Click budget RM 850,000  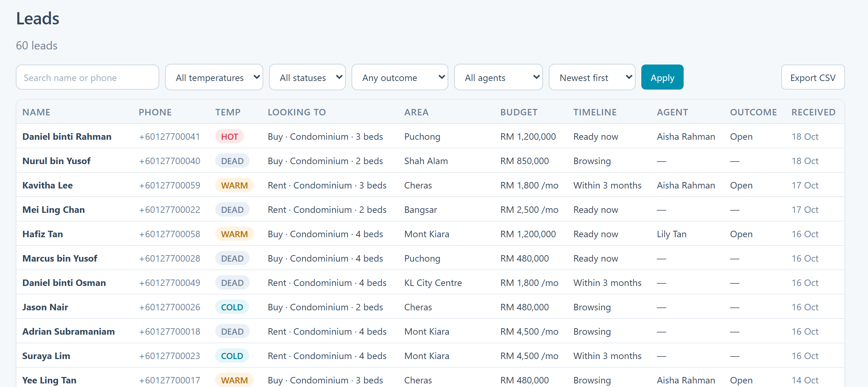tap(524, 161)
